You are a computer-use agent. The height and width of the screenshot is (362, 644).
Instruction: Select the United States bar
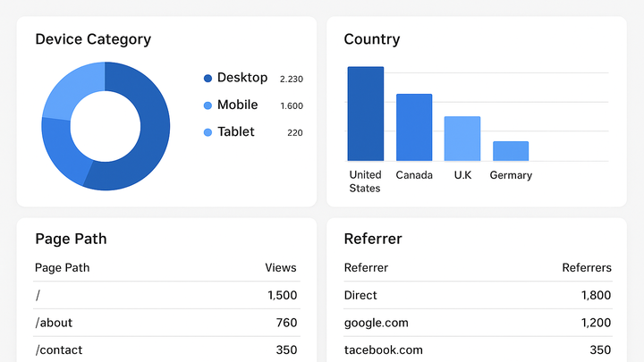[366, 114]
